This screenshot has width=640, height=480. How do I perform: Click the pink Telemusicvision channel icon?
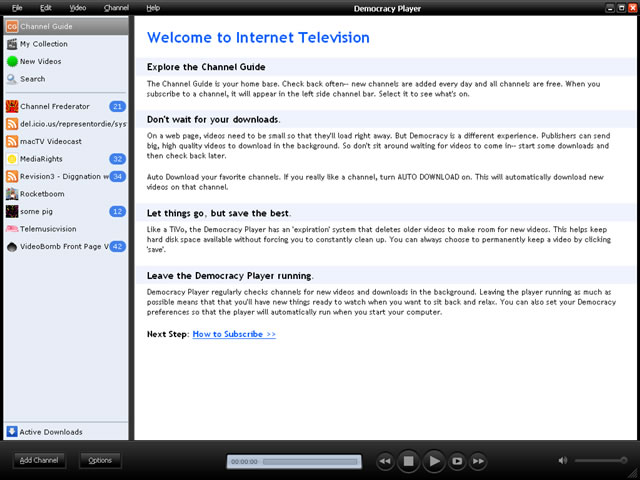(x=12, y=229)
